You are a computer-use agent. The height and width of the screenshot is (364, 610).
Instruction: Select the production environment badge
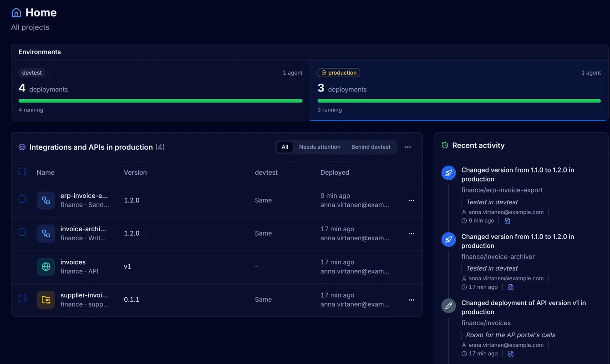(339, 73)
